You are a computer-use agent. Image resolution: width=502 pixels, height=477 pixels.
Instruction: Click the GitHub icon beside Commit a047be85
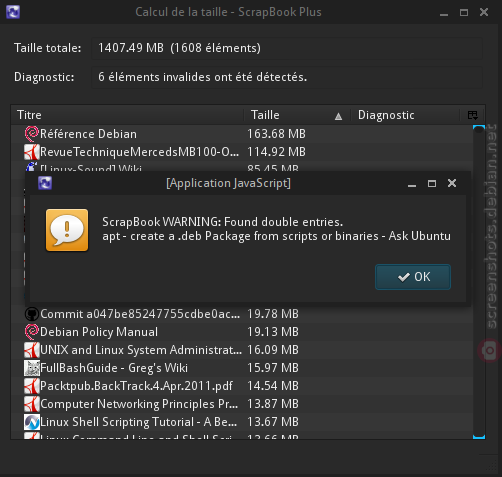32,314
